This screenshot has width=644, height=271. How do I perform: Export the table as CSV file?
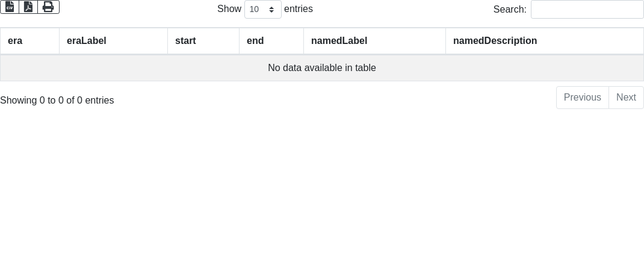[x=10, y=7]
